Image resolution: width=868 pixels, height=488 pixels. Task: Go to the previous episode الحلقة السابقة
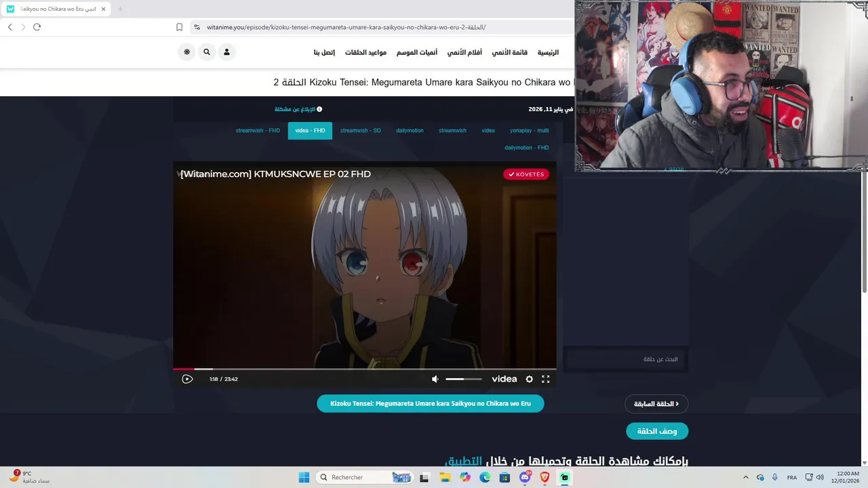pos(656,404)
